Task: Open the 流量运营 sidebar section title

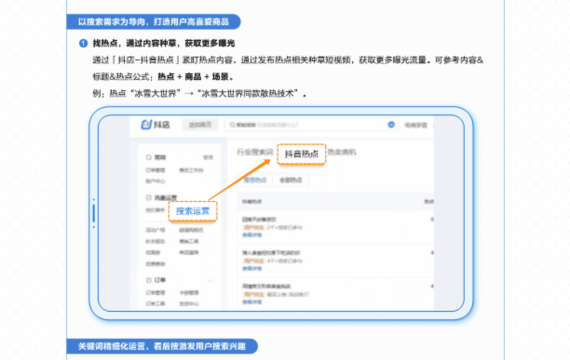Action: coord(166,197)
